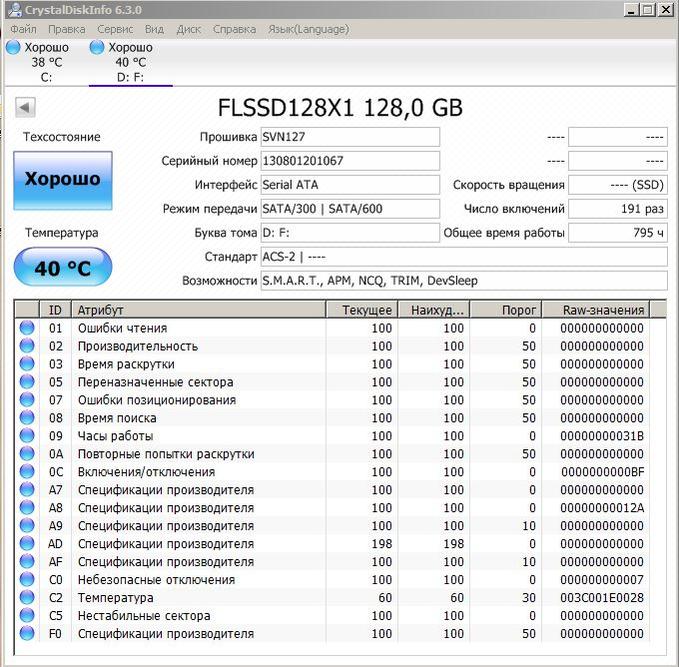The height and width of the screenshot is (667, 679).
Task: Open the Сервис menu
Action: tap(115, 29)
